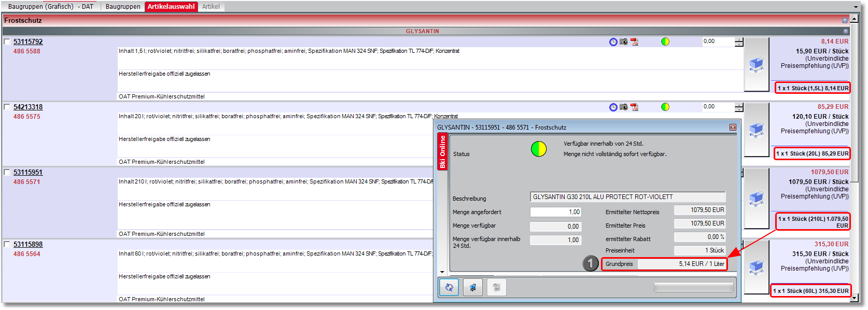Click availability status circle for article 53115792
Screen dimensions: 868x310
[665, 41]
